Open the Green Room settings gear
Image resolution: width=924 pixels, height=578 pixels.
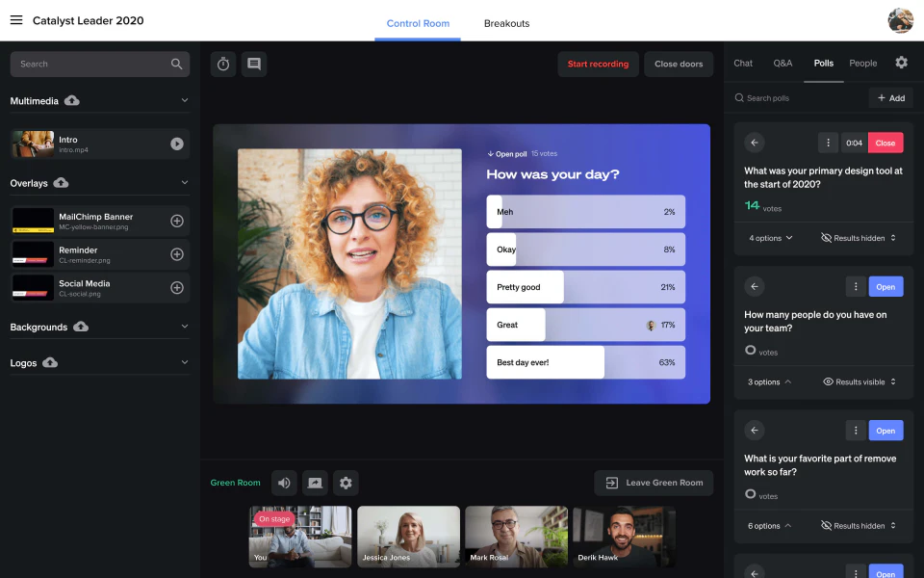click(x=346, y=482)
